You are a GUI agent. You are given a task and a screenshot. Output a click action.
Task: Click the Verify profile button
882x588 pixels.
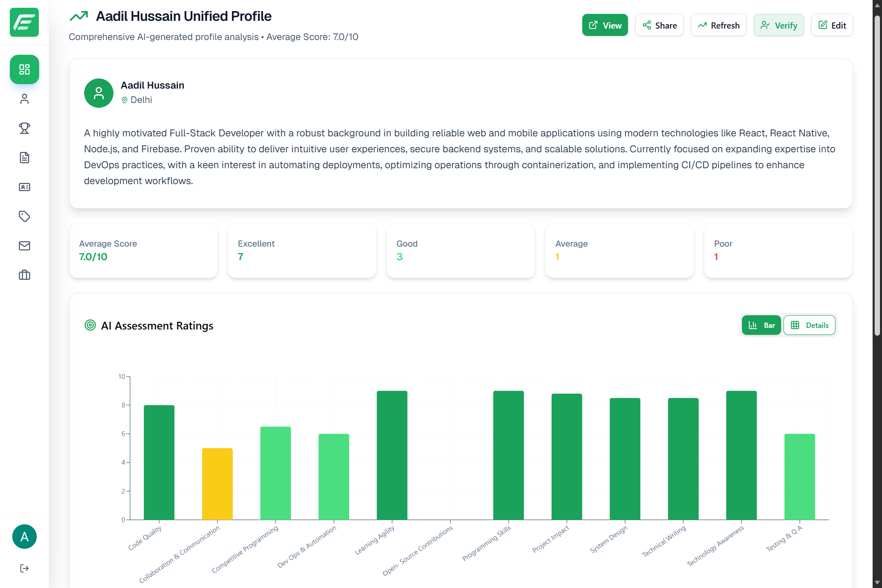click(x=779, y=25)
